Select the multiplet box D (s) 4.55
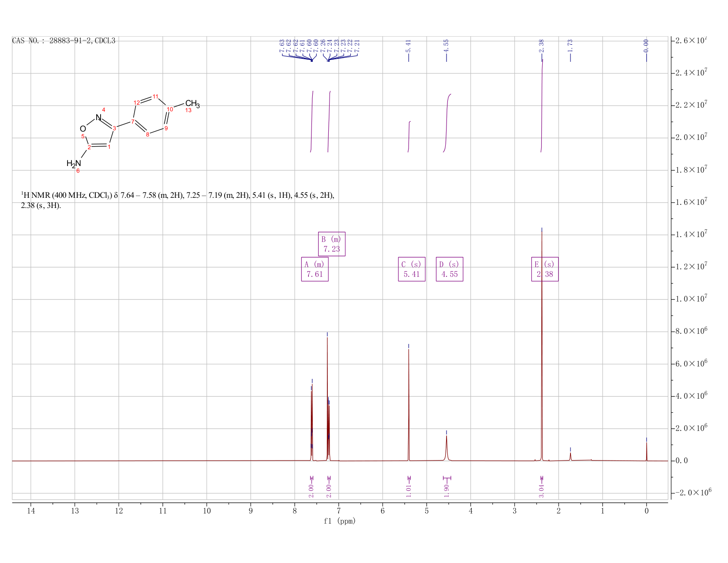The image size is (728, 563). point(450,269)
